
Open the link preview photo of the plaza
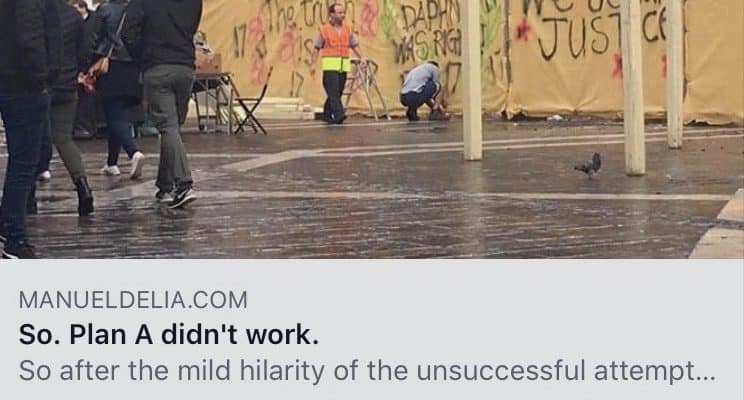coord(372,129)
